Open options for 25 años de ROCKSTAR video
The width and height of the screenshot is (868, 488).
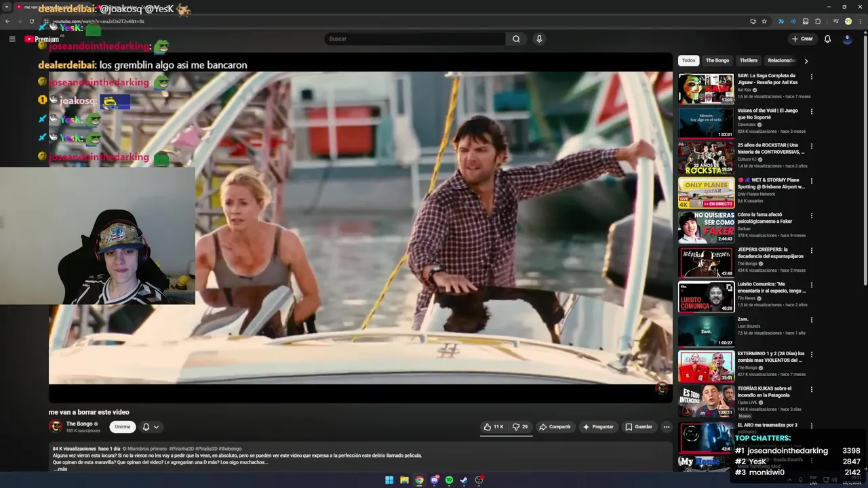coord(811,146)
